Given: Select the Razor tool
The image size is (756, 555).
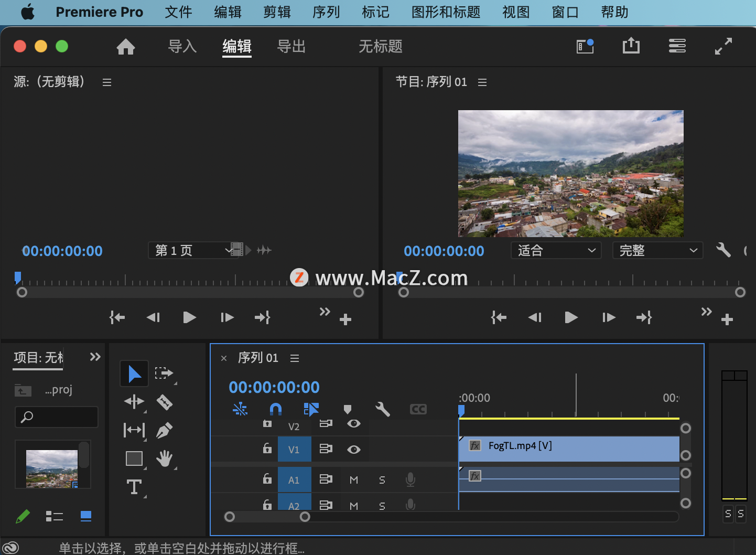Looking at the screenshot, I should click(x=164, y=402).
